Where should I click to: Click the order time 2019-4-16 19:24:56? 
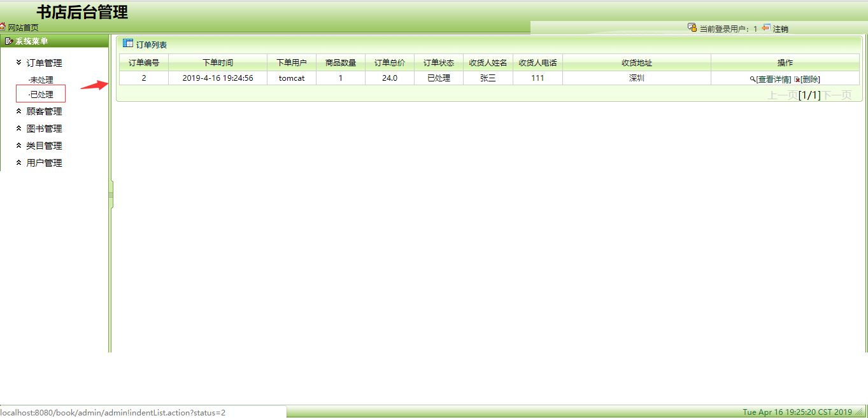tap(218, 78)
